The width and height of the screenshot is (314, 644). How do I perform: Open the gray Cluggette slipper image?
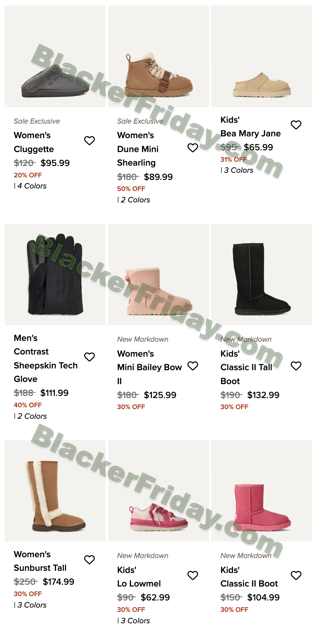[x=55, y=56]
